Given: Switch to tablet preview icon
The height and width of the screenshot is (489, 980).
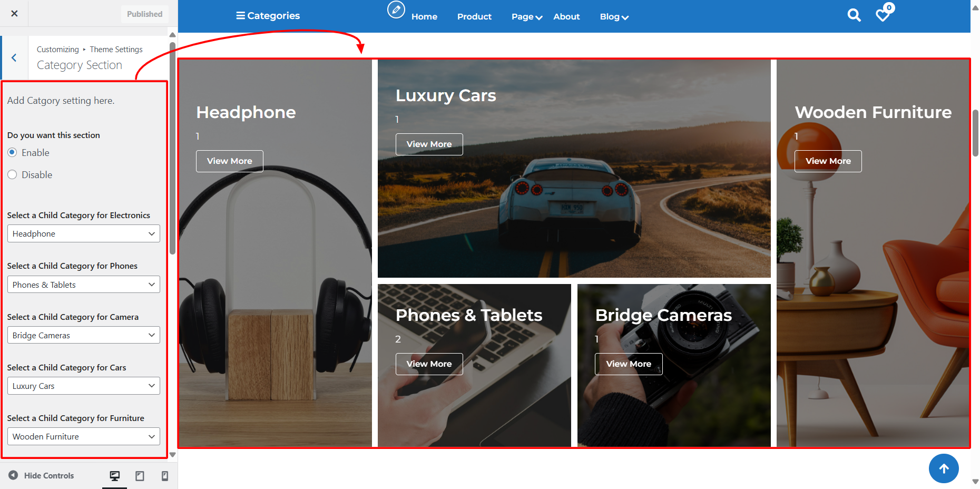Looking at the screenshot, I should coord(140,476).
